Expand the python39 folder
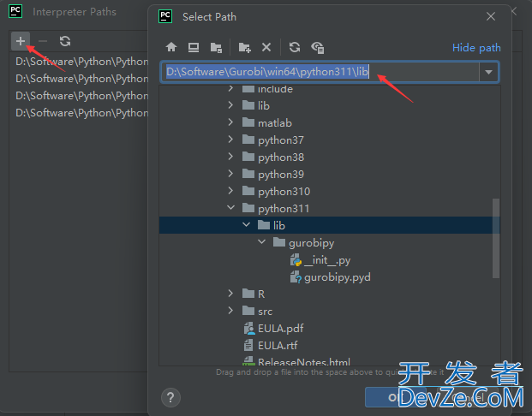The image size is (532, 416). tap(230, 174)
